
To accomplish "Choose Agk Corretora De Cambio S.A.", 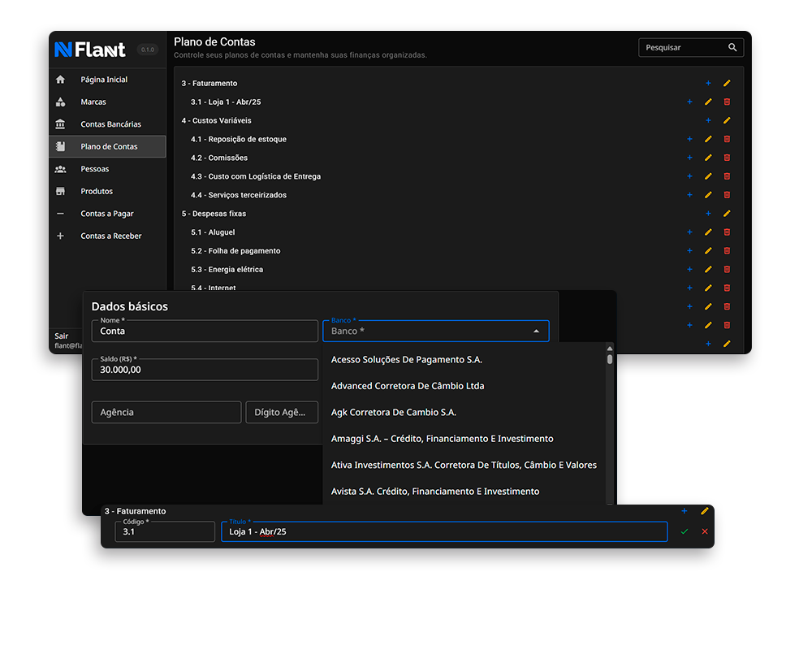I will [x=393, y=412].
